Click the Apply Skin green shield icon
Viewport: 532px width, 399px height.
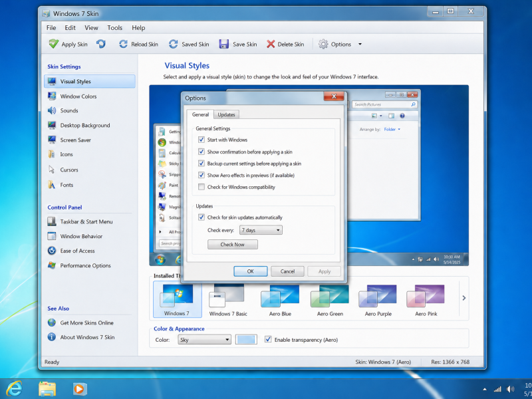[x=54, y=44]
